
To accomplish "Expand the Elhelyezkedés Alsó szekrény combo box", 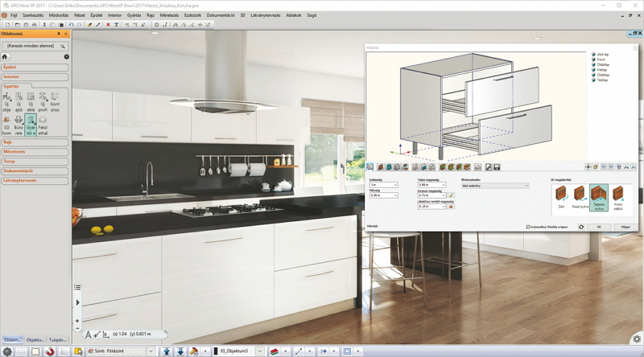I will tap(495, 186).
